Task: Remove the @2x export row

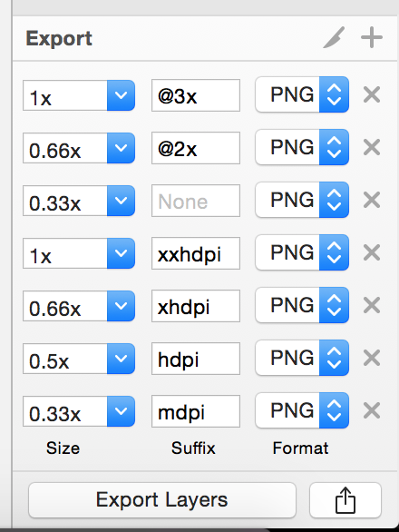Action: [372, 147]
